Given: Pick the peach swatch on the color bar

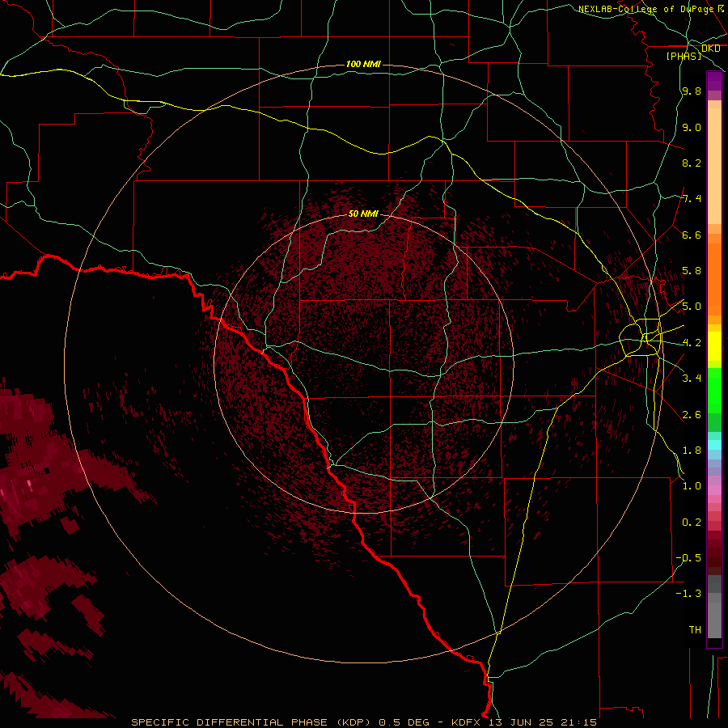Looking at the screenshot, I should pyautogui.click(x=714, y=166).
